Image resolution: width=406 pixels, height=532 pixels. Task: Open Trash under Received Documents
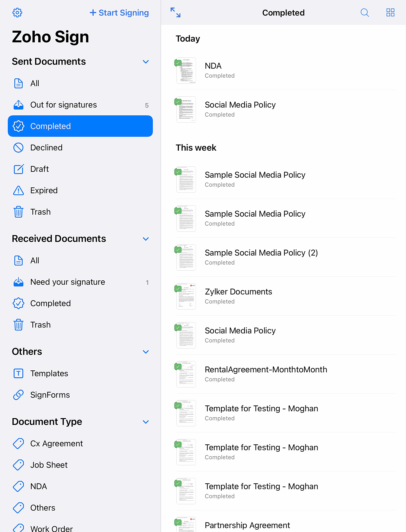[x=80, y=325]
